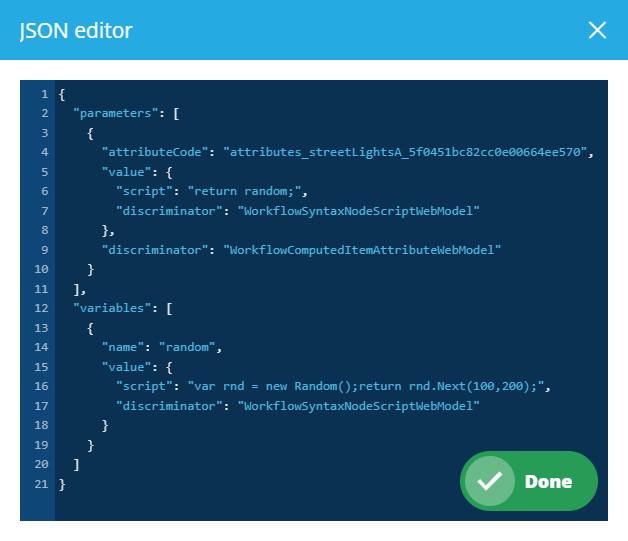Screen dimensions: 628x541
Task: Click the JSON editor title text
Action: (x=76, y=30)
